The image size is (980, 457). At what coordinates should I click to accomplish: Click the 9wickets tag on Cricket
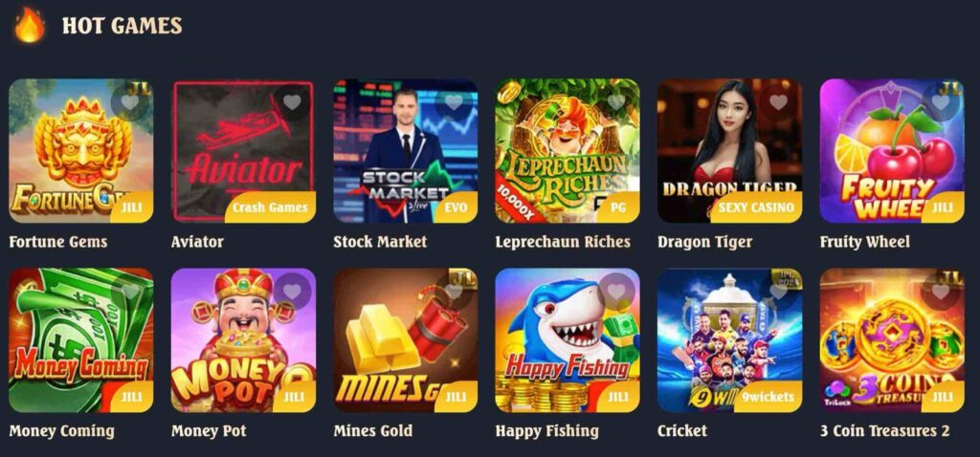pos(768,397)
